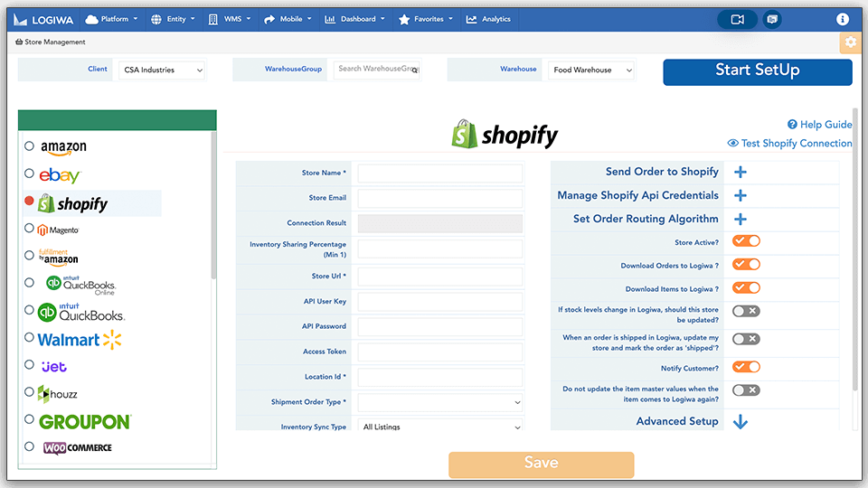Click the main page vertical scrollbar
This screenshot has width=868, height=488.
(x=856, y=249)
